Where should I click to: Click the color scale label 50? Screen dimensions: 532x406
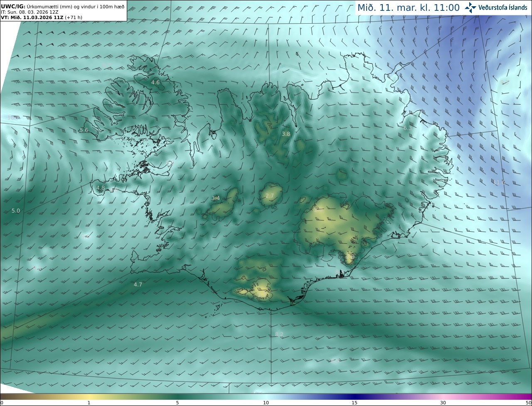[x=528, y=403]
